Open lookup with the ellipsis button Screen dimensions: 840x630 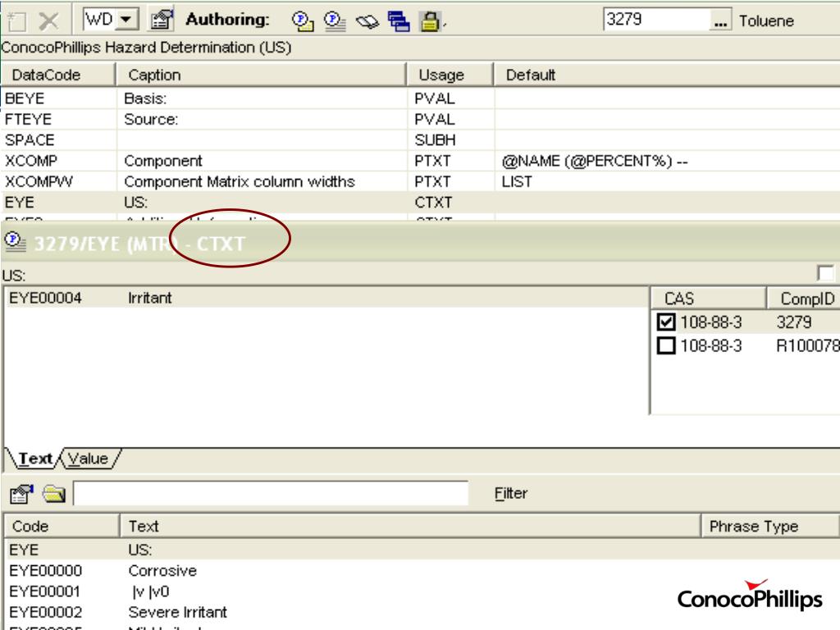[720, 21]
